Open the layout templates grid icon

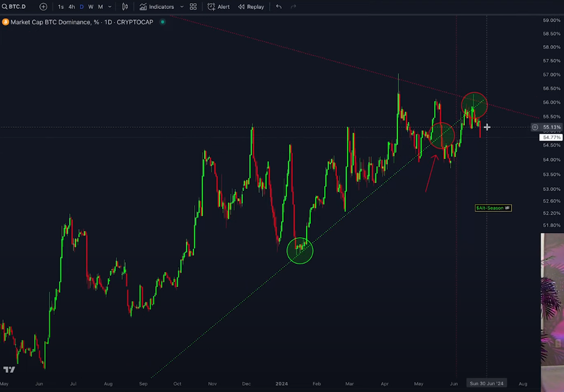click(x=193, y=7)
